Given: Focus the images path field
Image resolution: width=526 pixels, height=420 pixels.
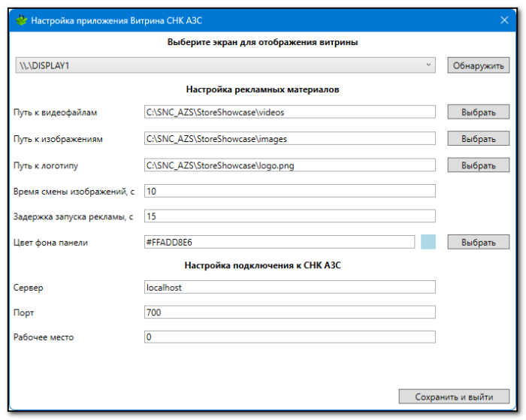Looking at the screenshot, I should coord(290,138).
